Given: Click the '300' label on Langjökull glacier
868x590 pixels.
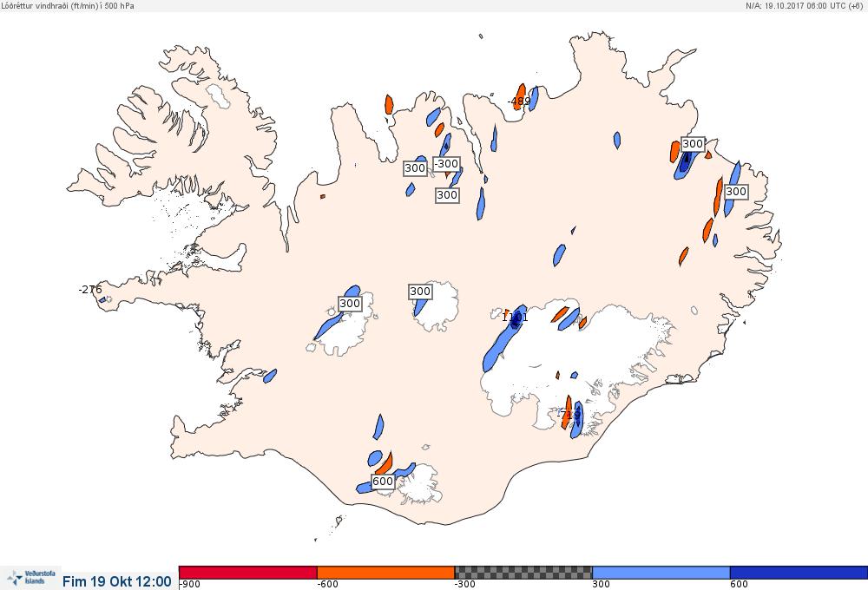Looking at the screenshot, I should [x=350, y=304].
